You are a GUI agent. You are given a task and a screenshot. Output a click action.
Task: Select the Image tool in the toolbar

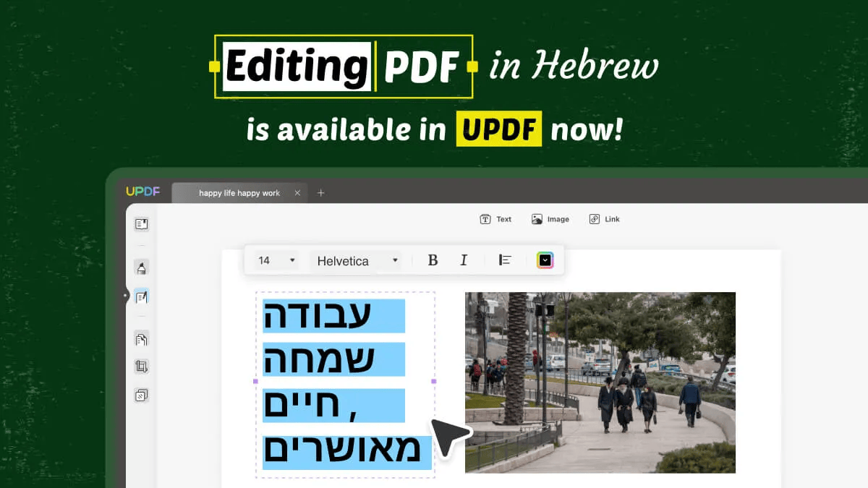[550, 218]
